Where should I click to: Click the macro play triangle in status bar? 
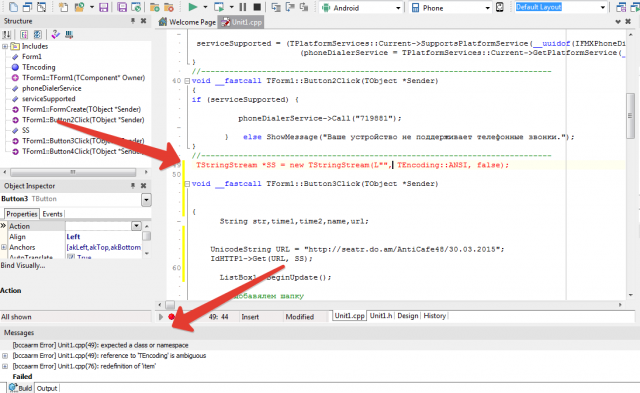161,317
